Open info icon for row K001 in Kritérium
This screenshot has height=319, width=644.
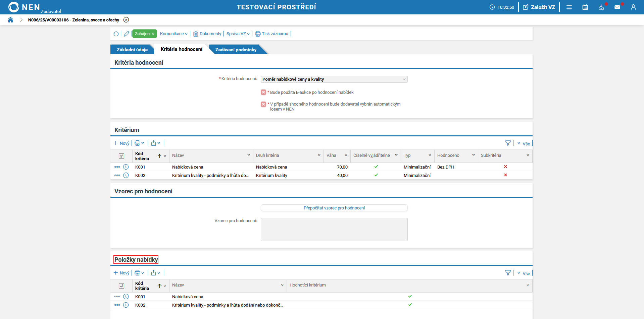pos(126,167)
